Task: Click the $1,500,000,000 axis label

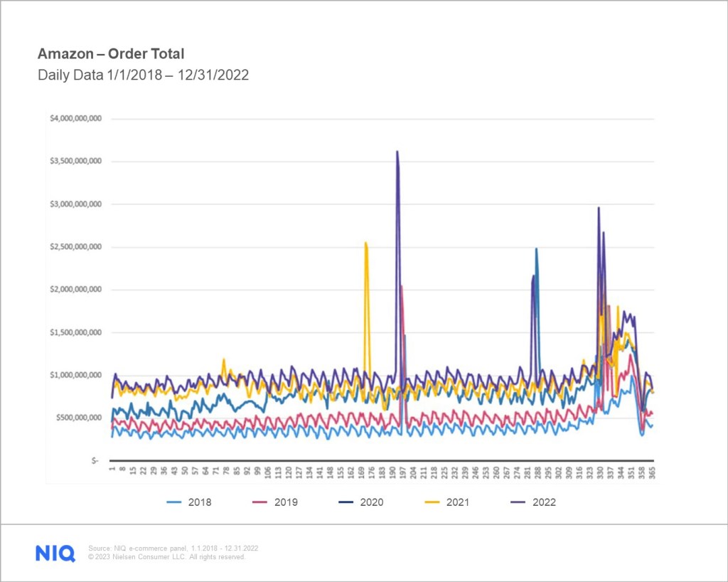Action: tap(75, 332)
